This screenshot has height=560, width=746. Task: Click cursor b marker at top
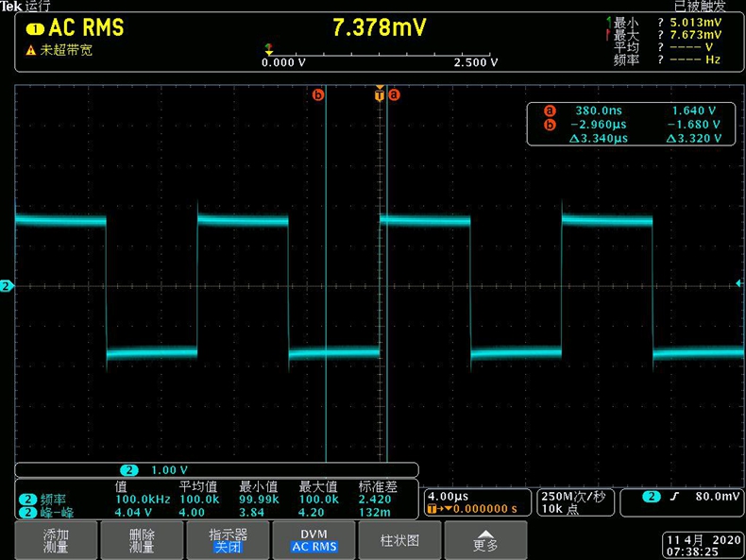pyautogui.click(x=318, y=94)
